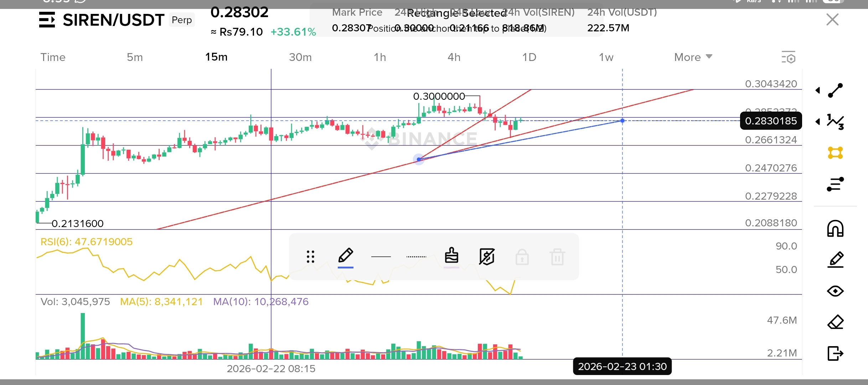Select the rectangle shape tool
This screenshot has height=385, width=868.
(835, 153)
